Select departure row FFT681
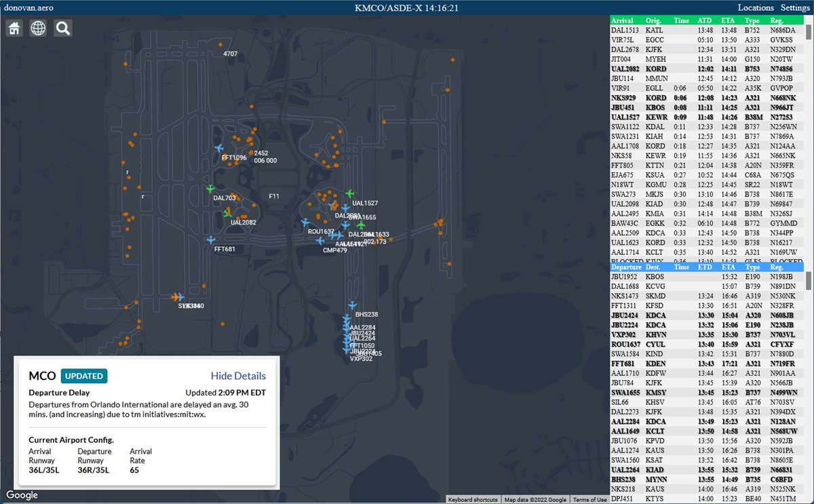Screen dimensions: 814x504 [708, 364]
